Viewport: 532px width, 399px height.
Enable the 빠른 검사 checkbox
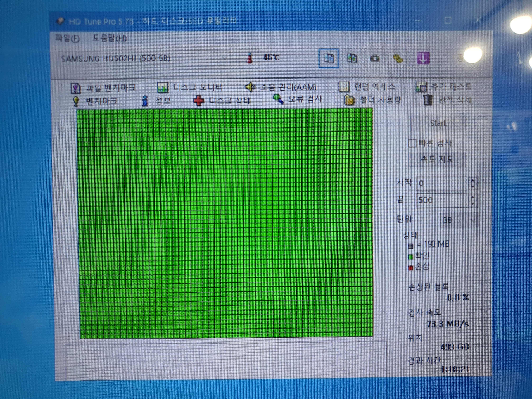[x=412, y=143]
